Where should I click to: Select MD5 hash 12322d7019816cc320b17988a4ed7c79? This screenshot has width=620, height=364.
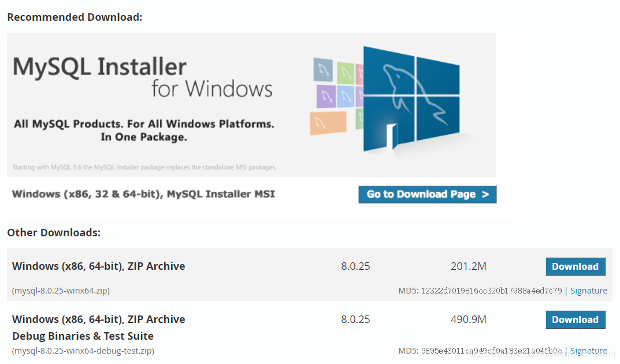click(491, 291)
